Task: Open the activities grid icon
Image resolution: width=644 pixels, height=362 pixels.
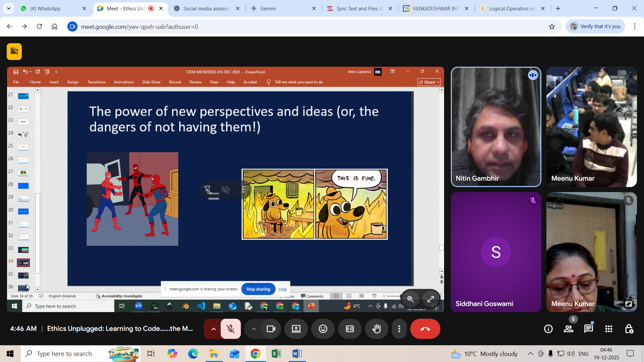Action: click(x=609, y=329)
